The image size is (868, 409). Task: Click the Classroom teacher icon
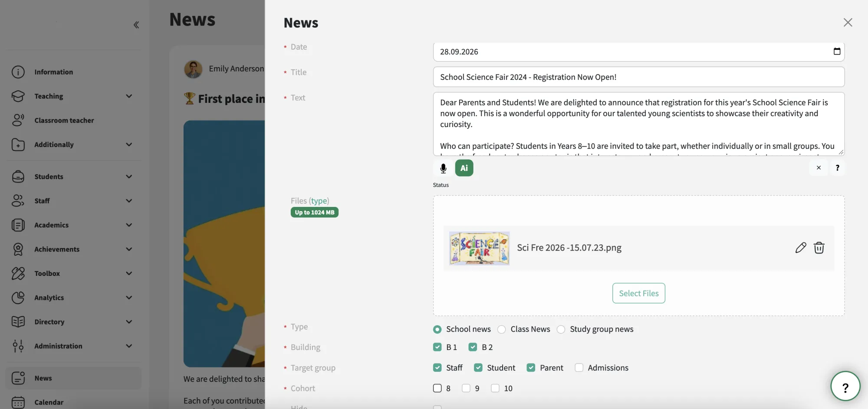point(18,120)
